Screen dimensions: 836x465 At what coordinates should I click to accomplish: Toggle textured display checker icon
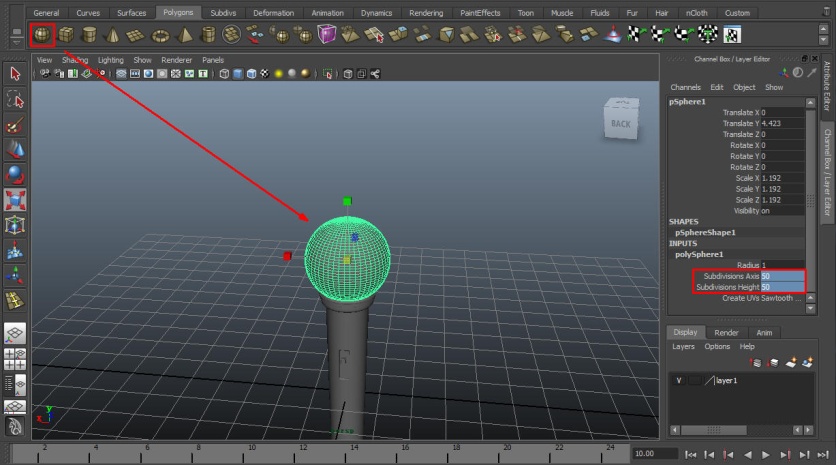264,74
